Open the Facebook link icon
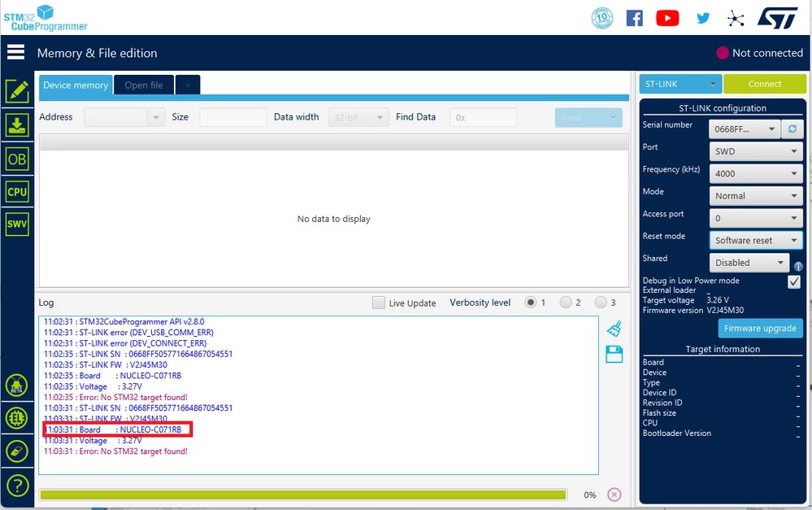The height and width of the screenshot is (510, 812). click(x=634, y=18)
